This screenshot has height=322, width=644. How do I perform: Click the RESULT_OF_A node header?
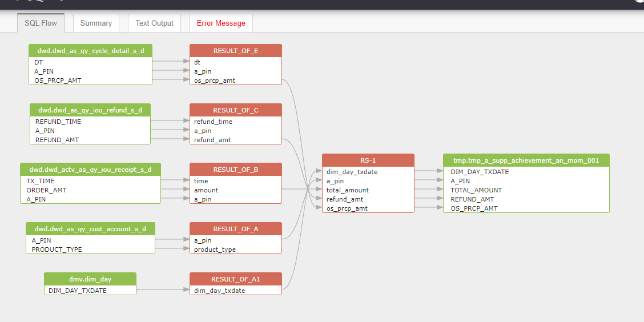[236, 229]
